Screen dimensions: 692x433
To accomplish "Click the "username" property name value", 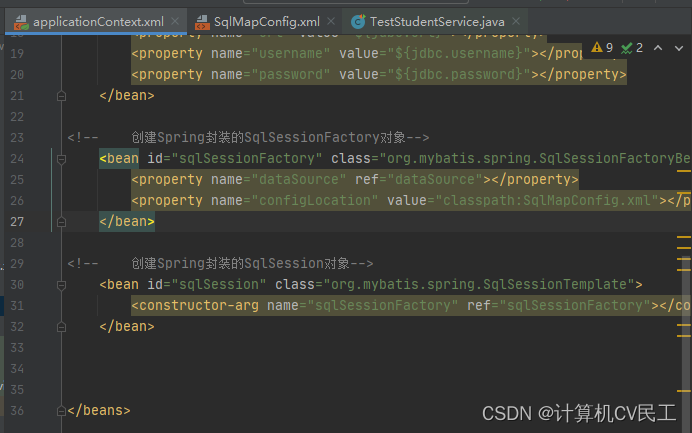I will 290,53.
